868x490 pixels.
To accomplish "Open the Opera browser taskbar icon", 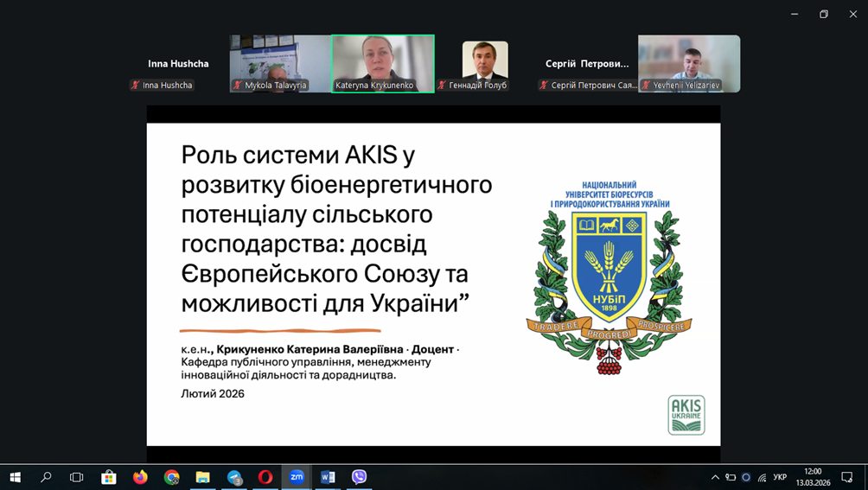I will pyautogui.click(x=265, y=477).
